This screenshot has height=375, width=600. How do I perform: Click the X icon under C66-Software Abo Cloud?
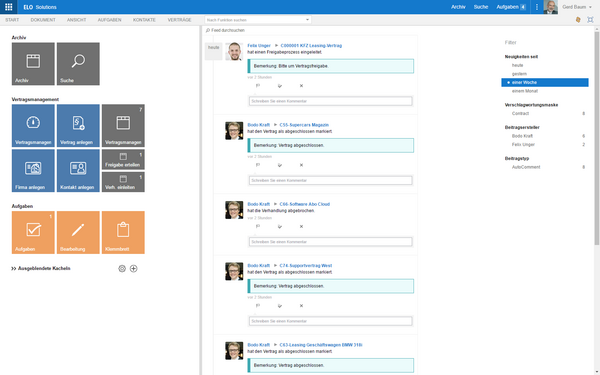[x=302, y=227]
